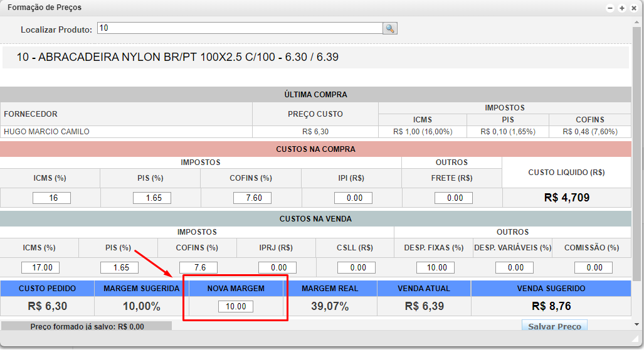The image size is (644, 352).
Task: Focus the Desp. Variáveis (%) input field
Action: 514,267
